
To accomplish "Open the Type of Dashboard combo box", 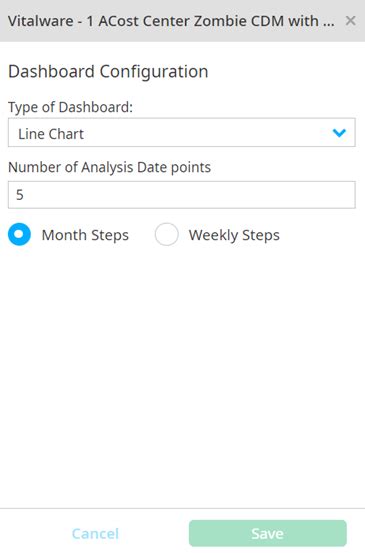I will [x=182, y=133].
